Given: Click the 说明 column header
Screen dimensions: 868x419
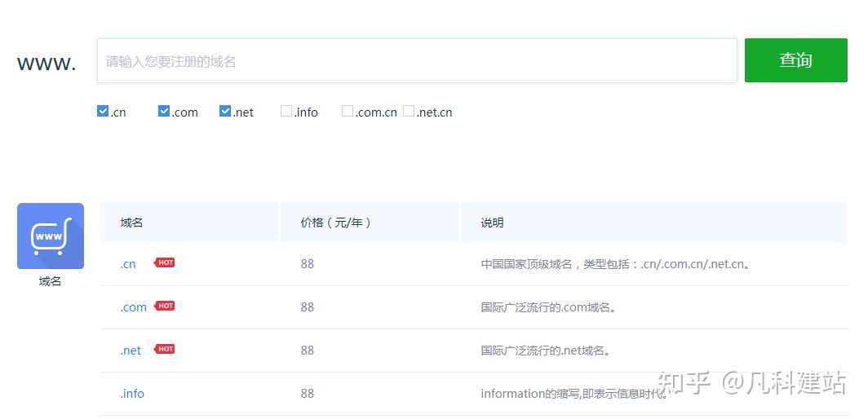Looking at the screenshot, I should pos(492,223).
